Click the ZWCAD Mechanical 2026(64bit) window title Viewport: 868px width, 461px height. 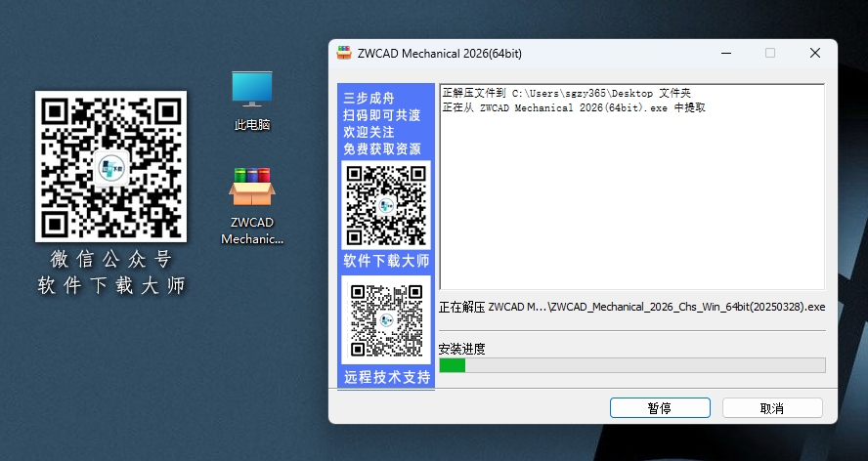440,53
